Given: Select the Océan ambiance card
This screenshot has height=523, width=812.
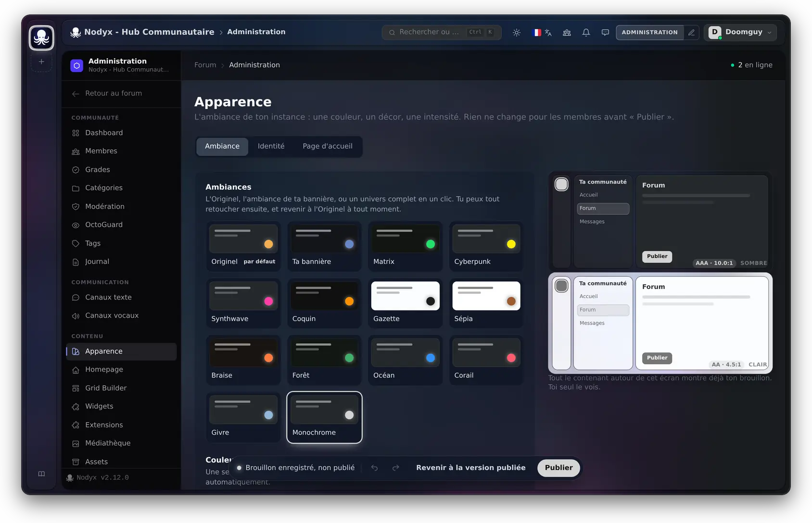Looking at the screenshot, I should [405, 360].
